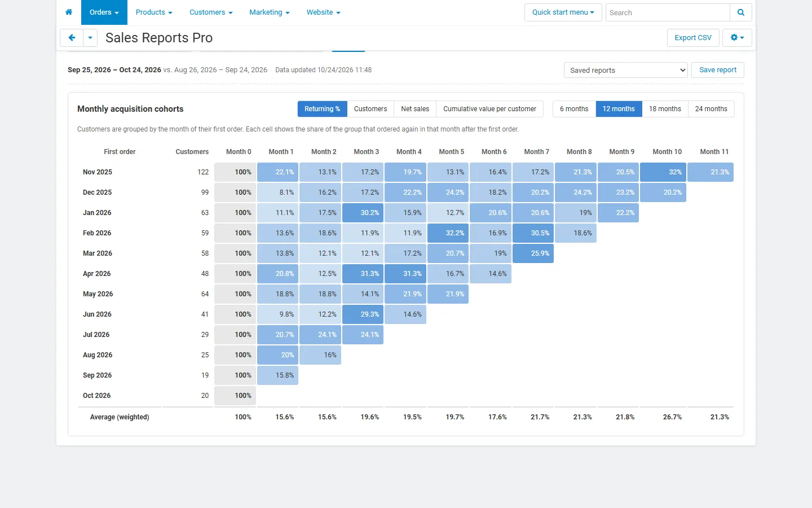
Task: Switch the metric to Customers
Action: 370,109
